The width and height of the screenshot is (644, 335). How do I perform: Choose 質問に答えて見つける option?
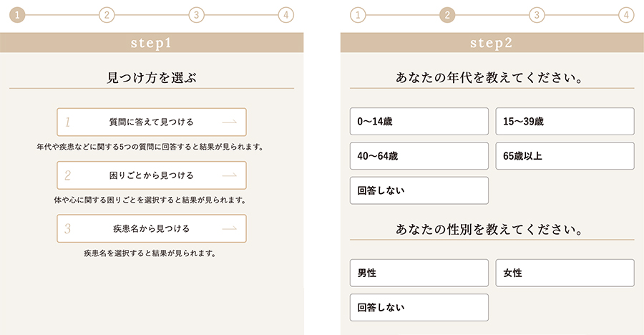pyautogui.click(x=152, y=122)
